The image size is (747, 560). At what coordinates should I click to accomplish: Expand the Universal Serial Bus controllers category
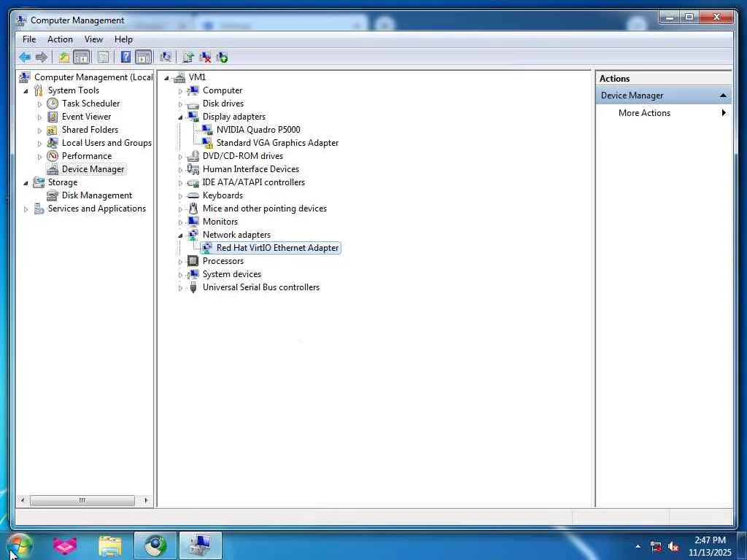point(180,287)
